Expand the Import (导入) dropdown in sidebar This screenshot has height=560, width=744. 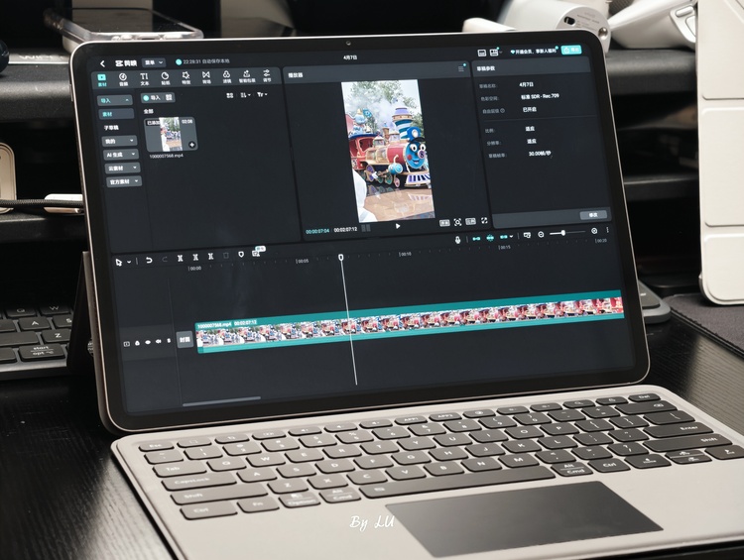click(115, 100)
